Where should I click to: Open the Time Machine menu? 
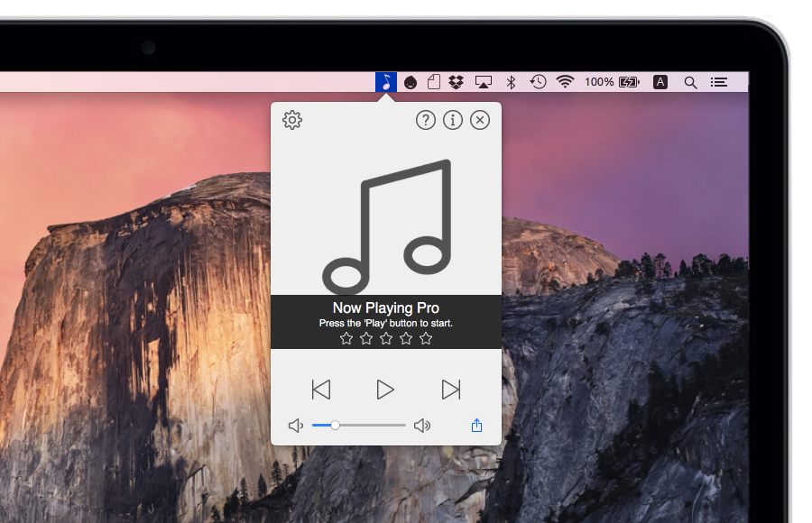[x=538, y=82]
